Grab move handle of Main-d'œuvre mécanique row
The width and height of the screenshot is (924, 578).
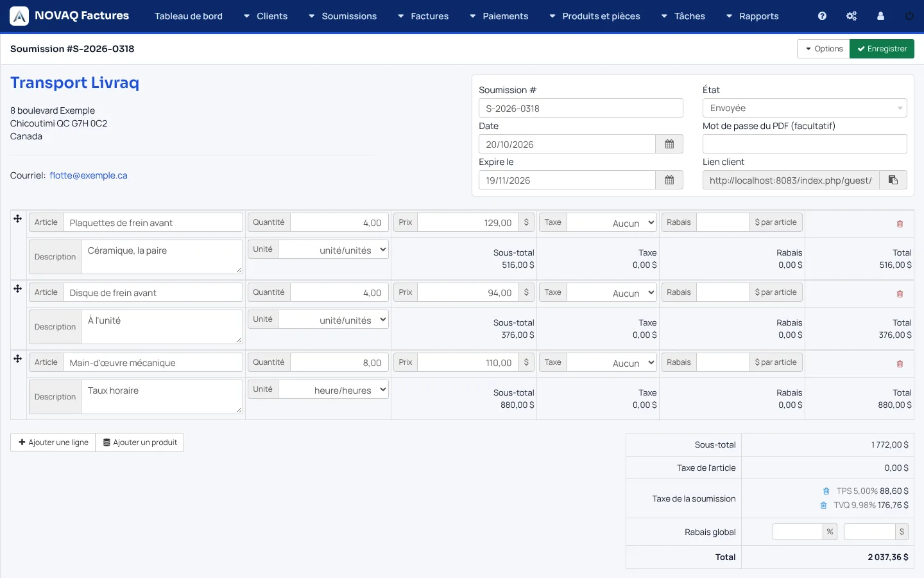pos(18,359)
